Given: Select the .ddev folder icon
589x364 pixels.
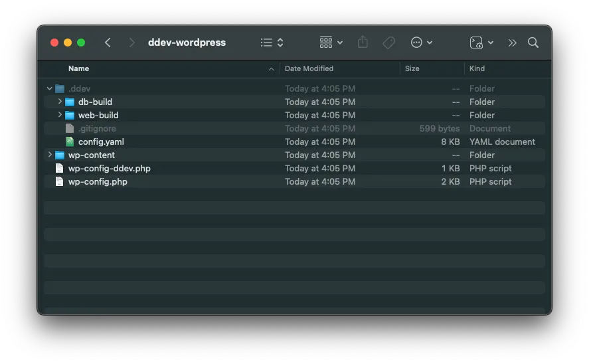Looking at the screenshot, I should tap(60, 88).
